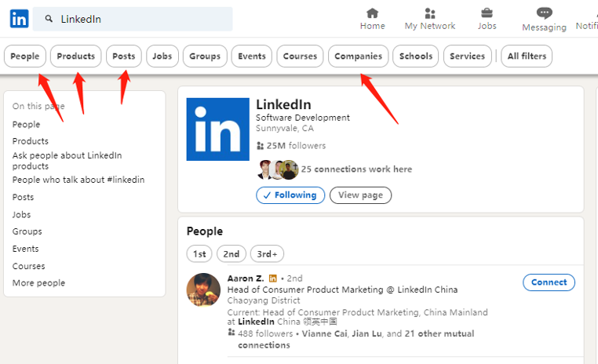Jump to Posts in sidebar
Viewport: 598px width, 364px height.
[23, 197]
